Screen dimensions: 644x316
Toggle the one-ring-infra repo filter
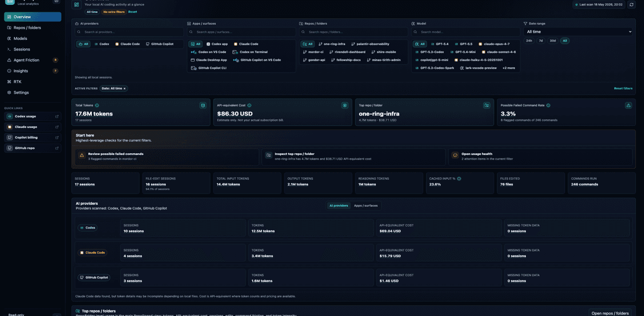pyautogui.click(x=332, y=44)
